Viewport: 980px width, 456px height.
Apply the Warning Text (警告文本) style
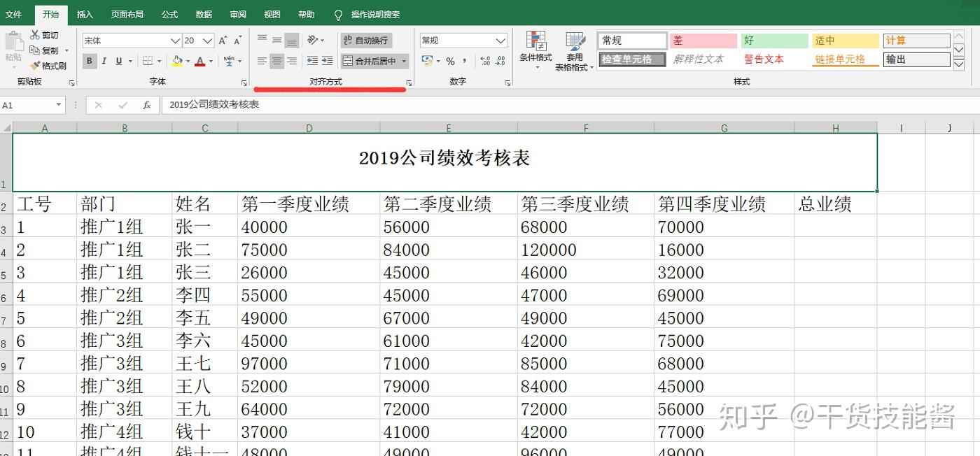(774, 59)
